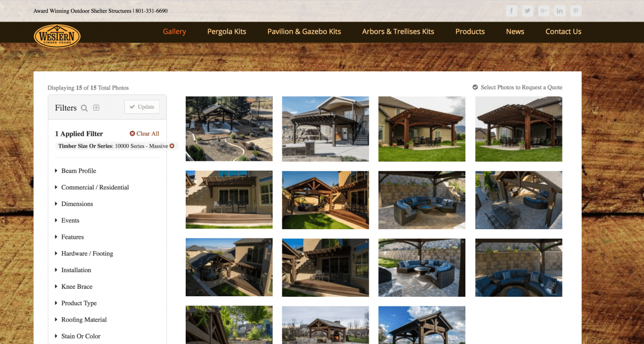Open the Twitter social icon

pyautogui.click(x=528, y=11)
